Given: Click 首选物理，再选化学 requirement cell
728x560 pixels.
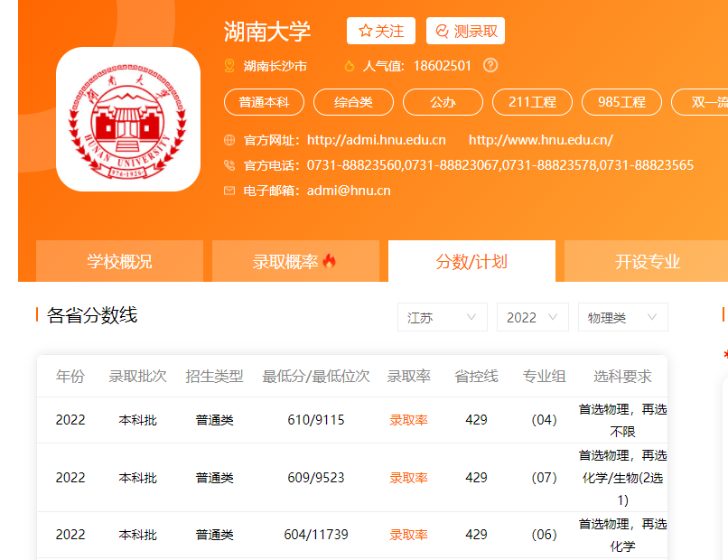Looking at the screenshot, I should pos(622,535).
